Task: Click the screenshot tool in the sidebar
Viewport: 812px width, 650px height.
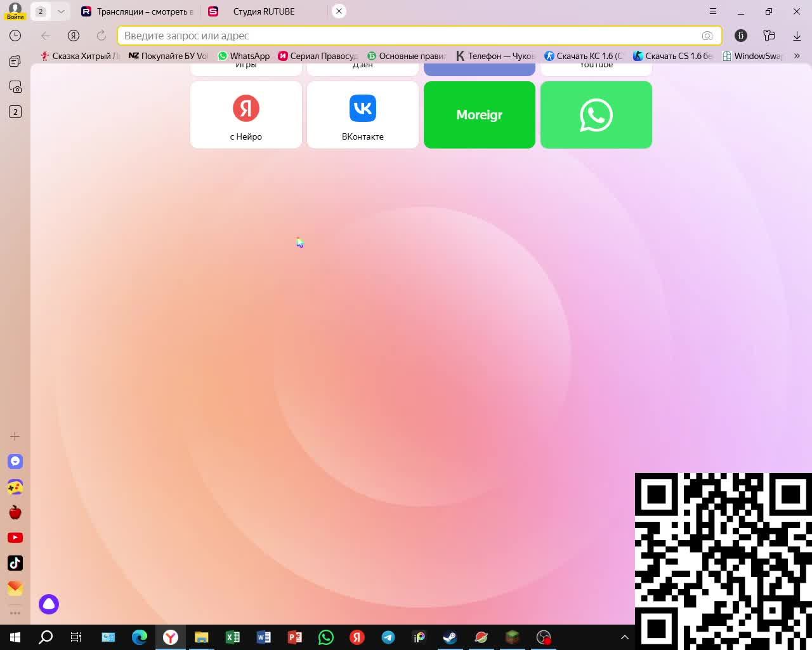Action: coord(15,86)
